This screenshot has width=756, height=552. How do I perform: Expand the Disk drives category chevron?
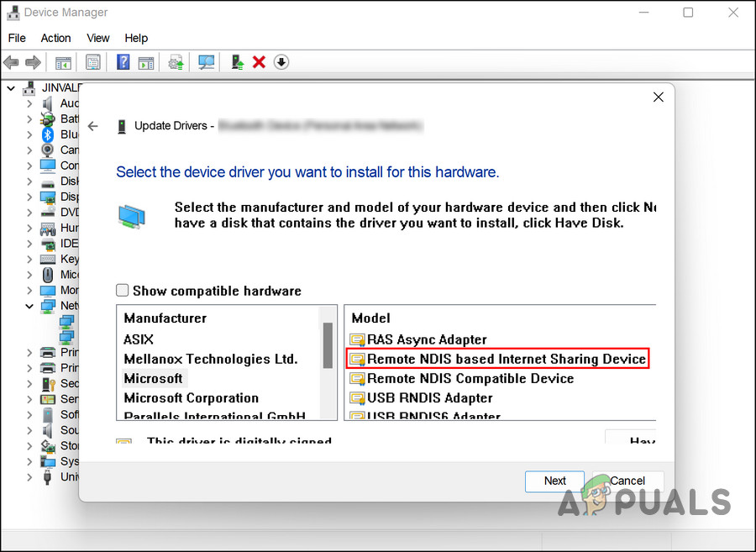(29, 181)
